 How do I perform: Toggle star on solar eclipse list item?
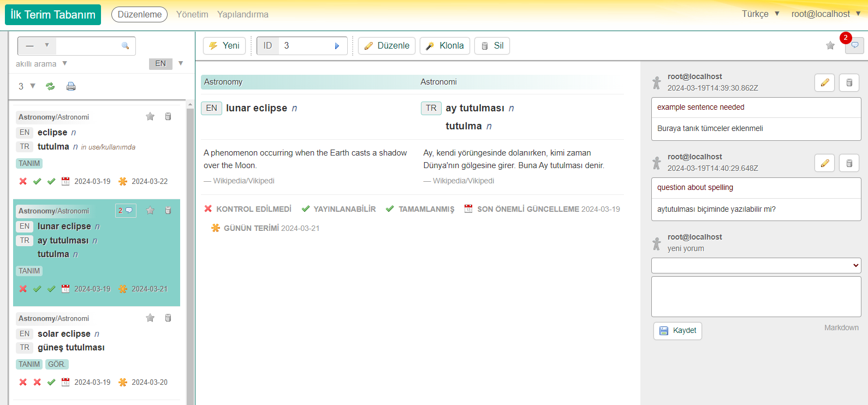[x=150, y=318]
